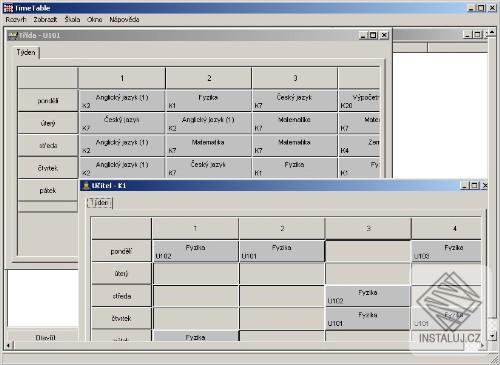500x365 pixels.
Task: Select empty Tuesday period 1 teacher cell
Action: pyautogui.click(x=196, y=274)
